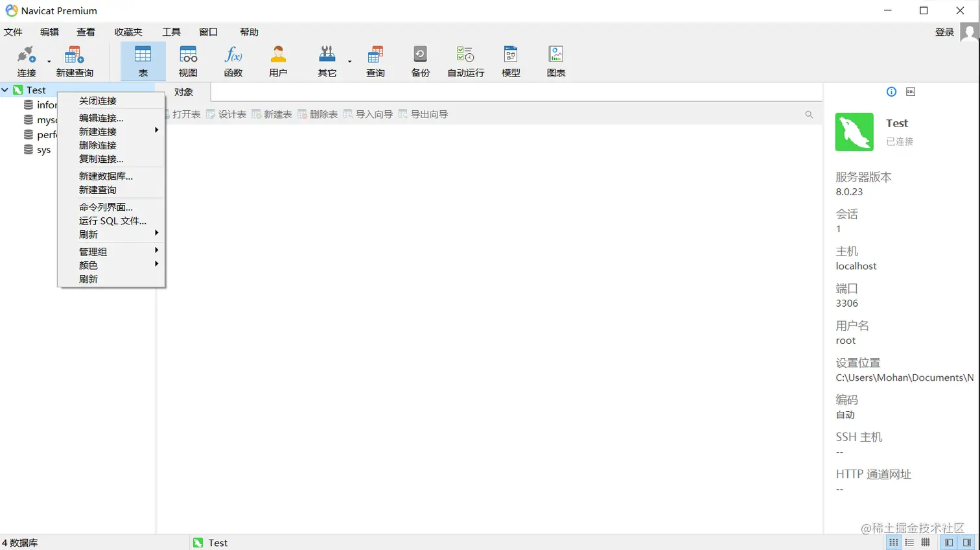Click the 导出向导 export wizard button

click(423, 114)
